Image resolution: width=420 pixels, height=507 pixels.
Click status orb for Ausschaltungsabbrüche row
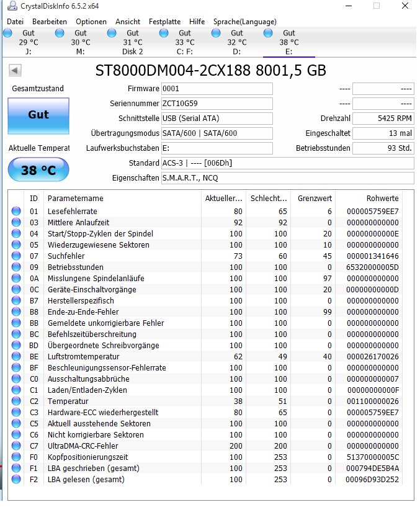pyautogui.click(x=16, y=379)
